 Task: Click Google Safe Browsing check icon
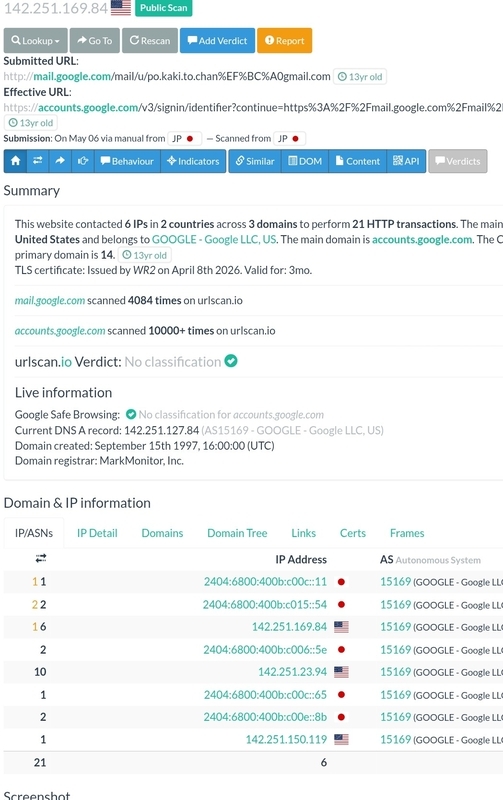pyautogui.click(x=131, y=414)
